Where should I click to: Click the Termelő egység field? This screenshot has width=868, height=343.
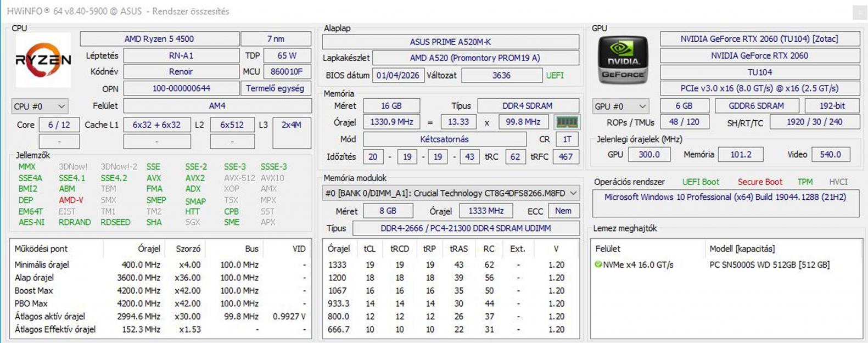(275, 88)
